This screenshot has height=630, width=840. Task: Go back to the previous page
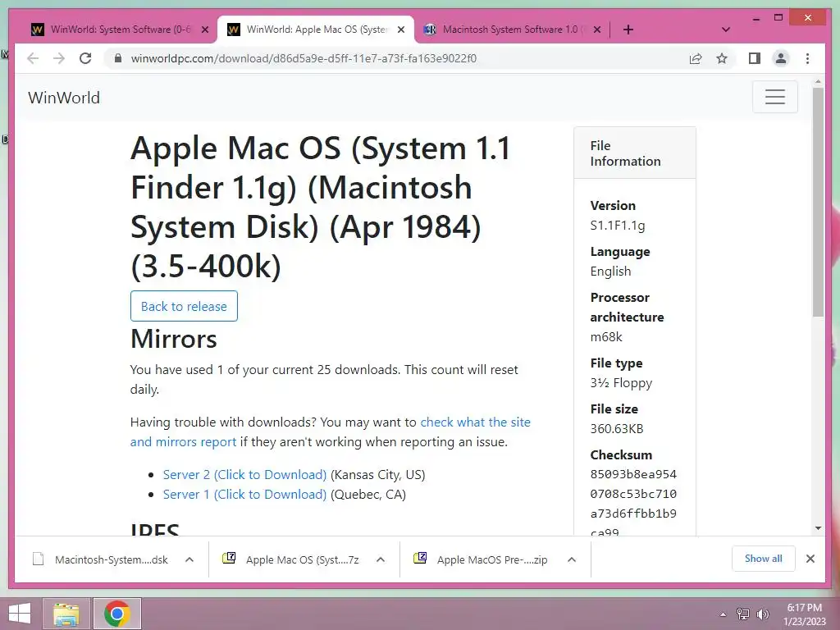(33, 58)
